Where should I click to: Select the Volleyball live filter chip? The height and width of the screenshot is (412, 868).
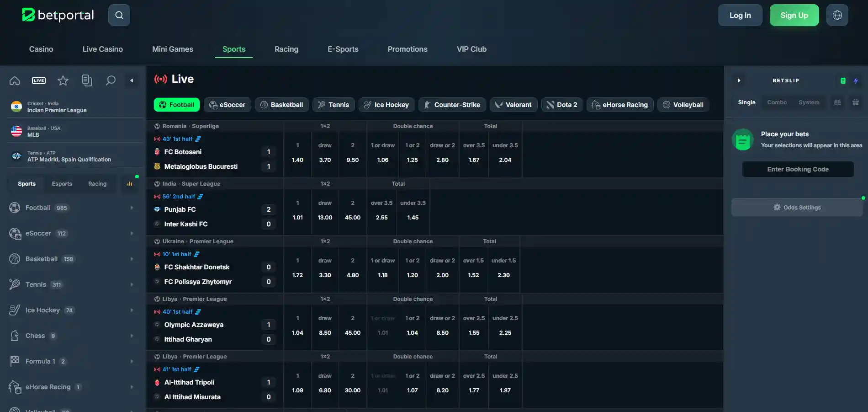pos(683,105)
